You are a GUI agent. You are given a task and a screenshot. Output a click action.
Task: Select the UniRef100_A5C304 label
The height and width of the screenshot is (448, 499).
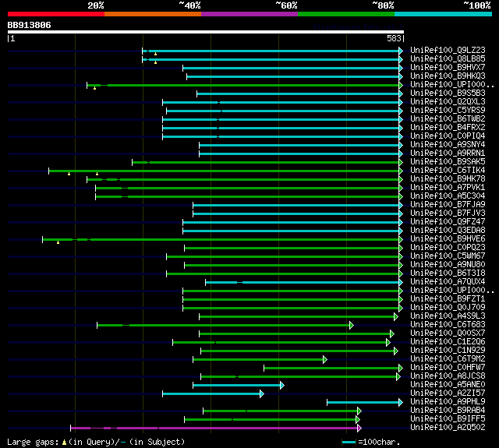[448, 196]
